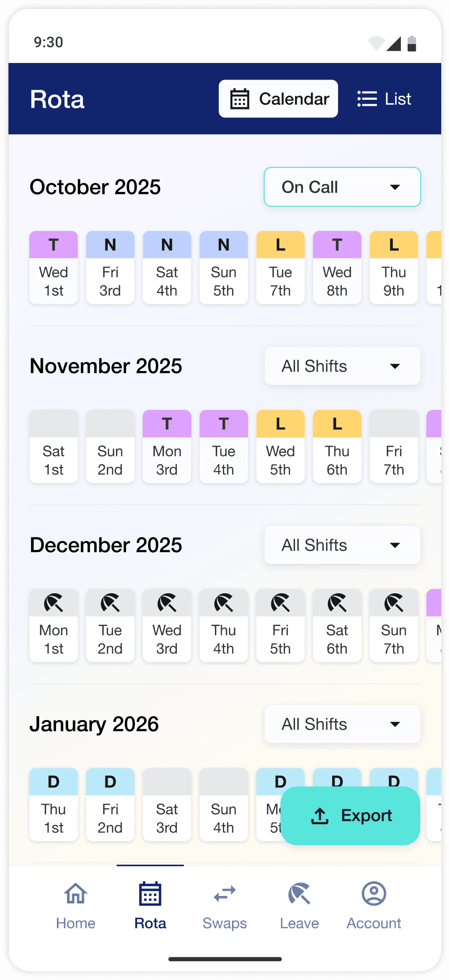Tap the Swaps arrows icon

click(x=225, y=894)
